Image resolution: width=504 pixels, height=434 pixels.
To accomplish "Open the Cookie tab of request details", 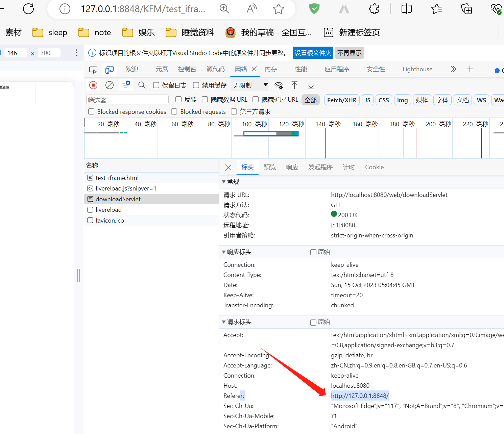I will click(x=374, y=167).
